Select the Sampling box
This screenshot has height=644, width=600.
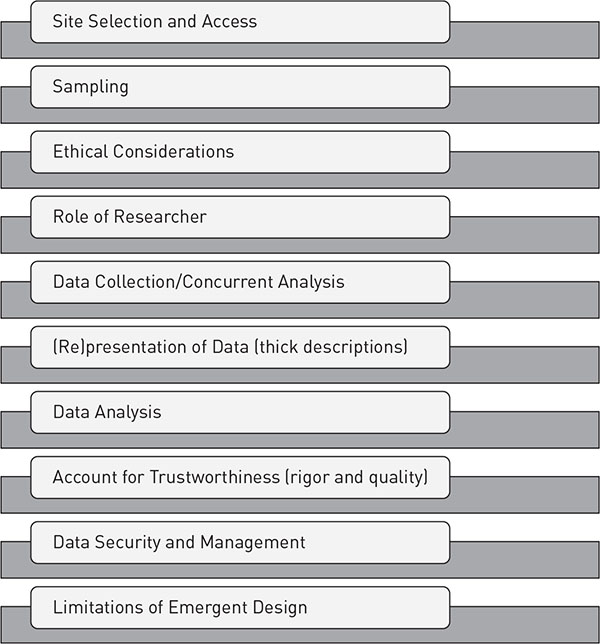point(240,86)
